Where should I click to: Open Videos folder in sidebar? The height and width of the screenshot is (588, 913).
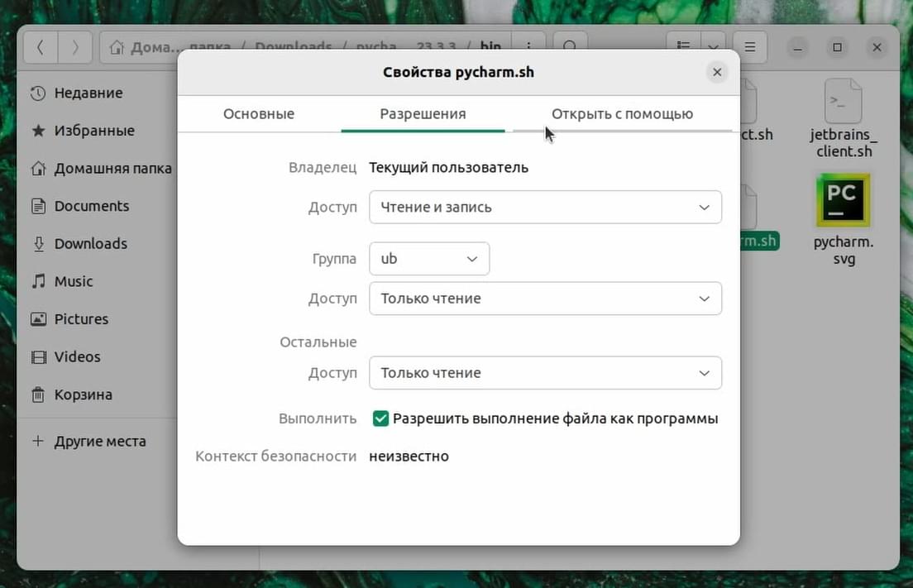[65, 357]
